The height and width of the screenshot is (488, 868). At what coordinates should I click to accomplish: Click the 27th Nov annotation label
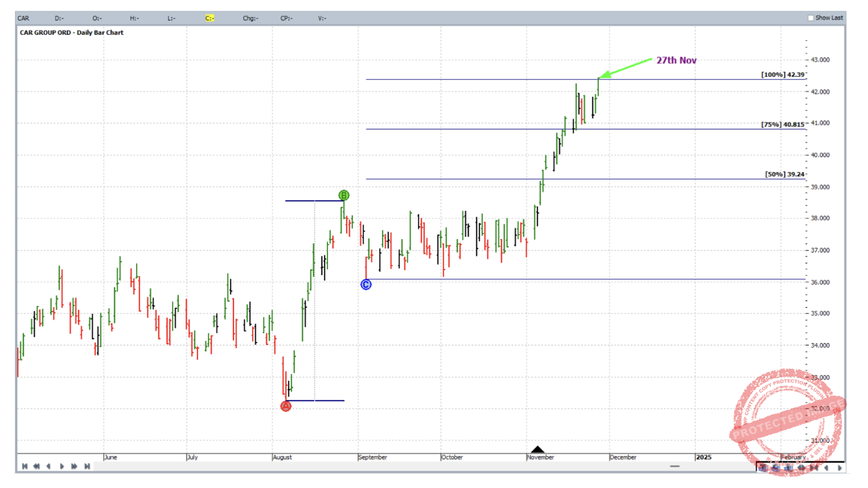click(676, 60)
